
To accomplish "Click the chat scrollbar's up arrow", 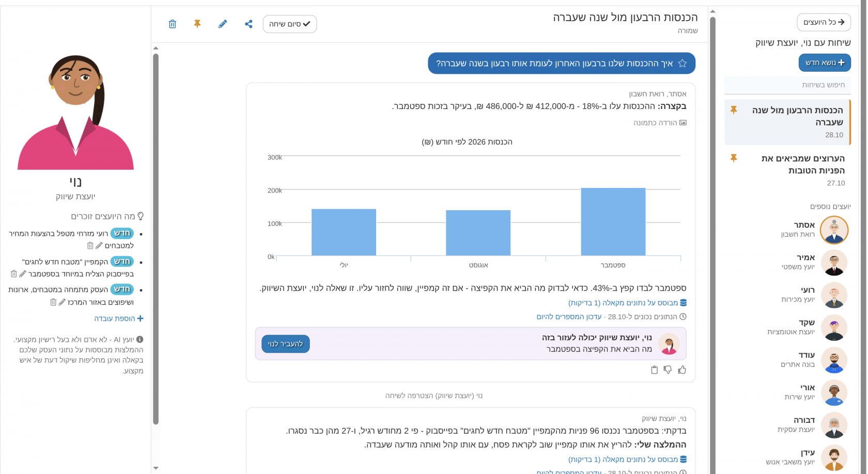I will (x=156, y=48).
